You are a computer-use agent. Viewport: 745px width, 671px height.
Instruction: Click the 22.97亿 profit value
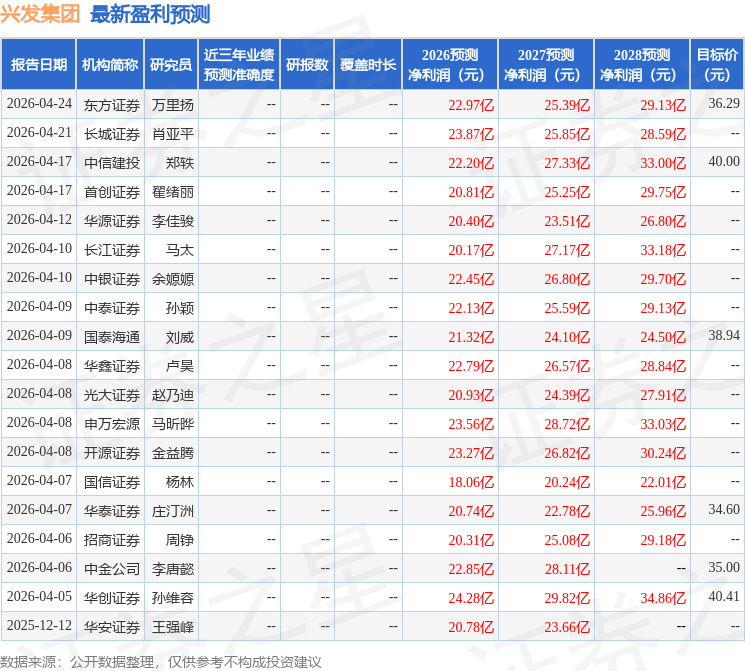pyautogui.click(x=471, y=105)
